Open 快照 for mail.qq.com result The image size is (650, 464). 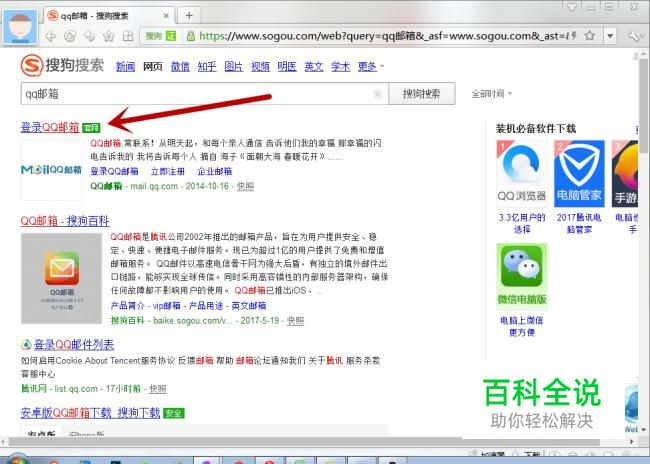245,186
